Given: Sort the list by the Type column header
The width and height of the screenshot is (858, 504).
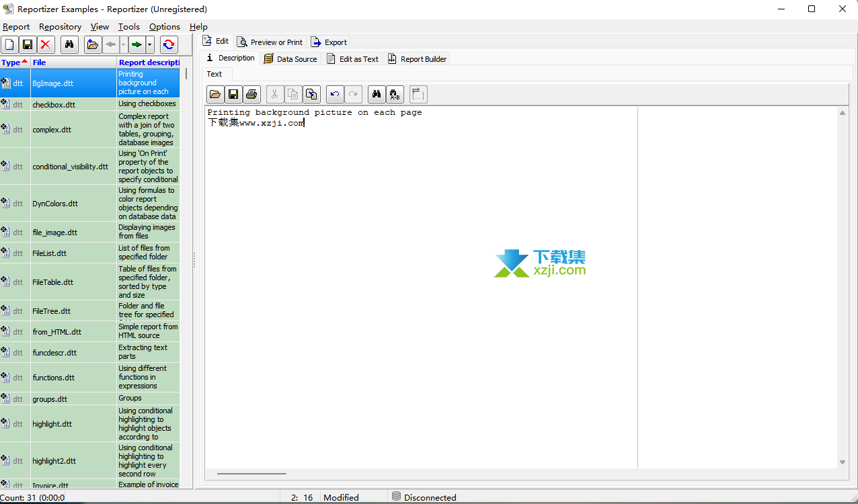Looking at the screenshot, I should pos(15,62).
